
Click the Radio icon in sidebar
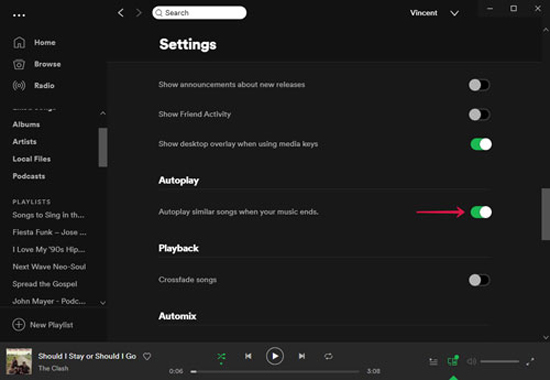[x=19, y=86]
